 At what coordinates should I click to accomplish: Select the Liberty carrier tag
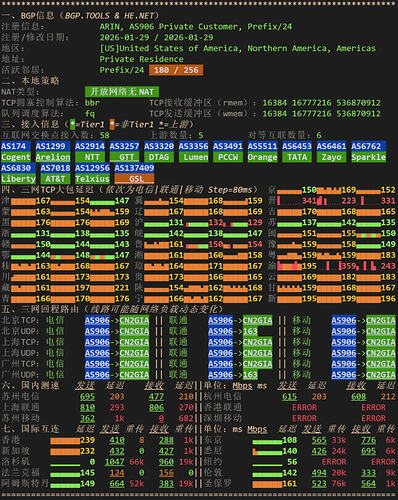[18, 179]
